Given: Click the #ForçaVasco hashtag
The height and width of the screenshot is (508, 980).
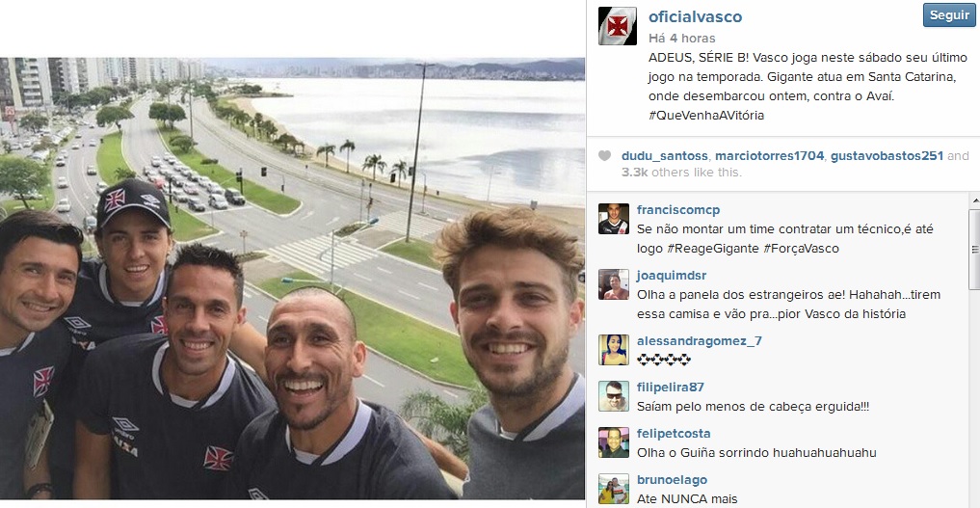Looking at the screenshot, I should coord(802,249).
